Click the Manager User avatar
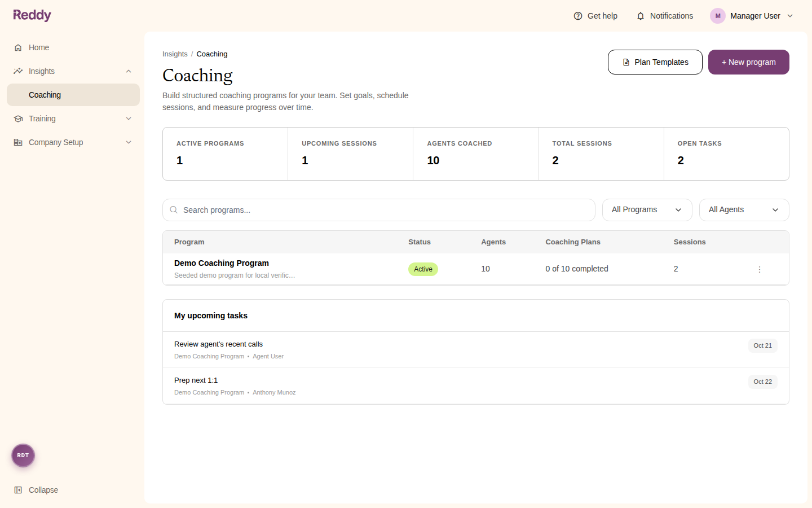 click(718, 16)
